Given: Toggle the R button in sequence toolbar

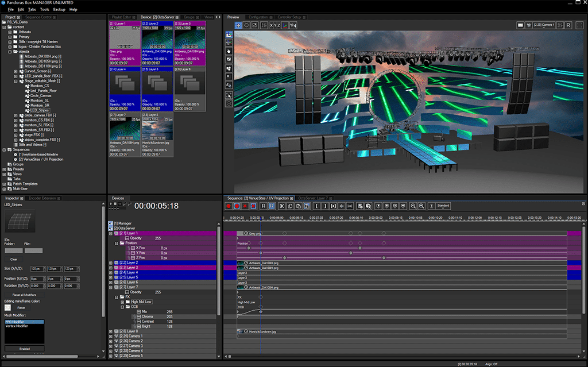Looking at the screenshot, I should (263, 206).
